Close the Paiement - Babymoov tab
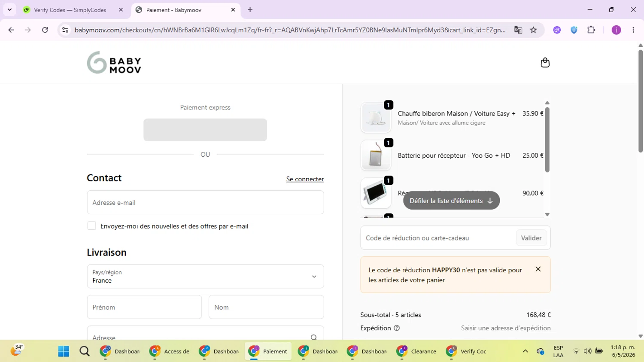 coord(233,10)
